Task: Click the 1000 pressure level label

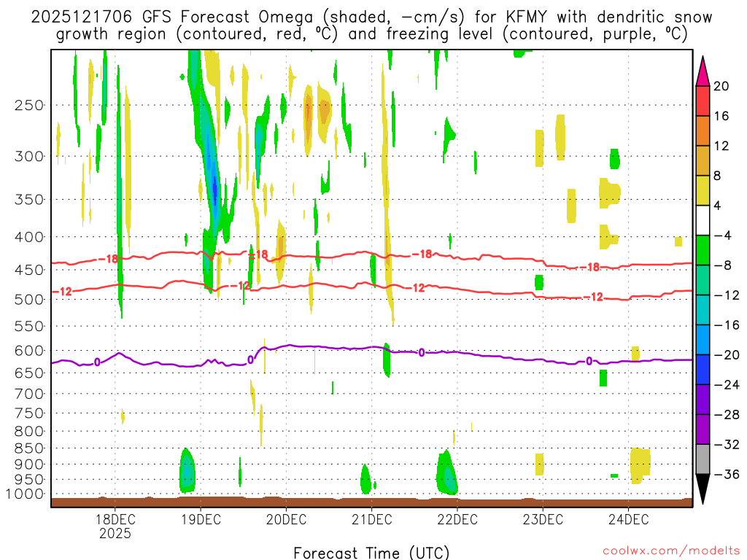Action: click(24, 494)
